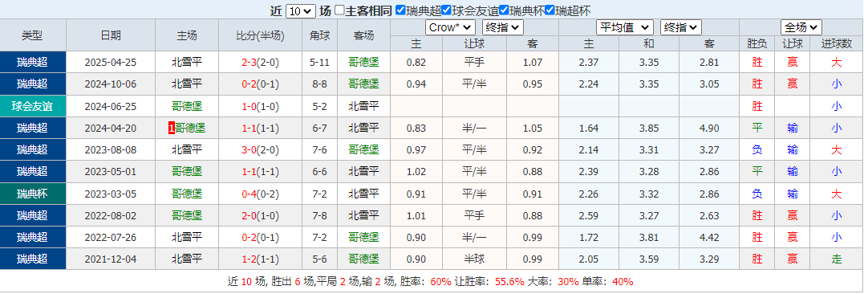The height and width of the screenshot is (294, 868).
Task: Click the 类型 column header
Action: (32, 35)
